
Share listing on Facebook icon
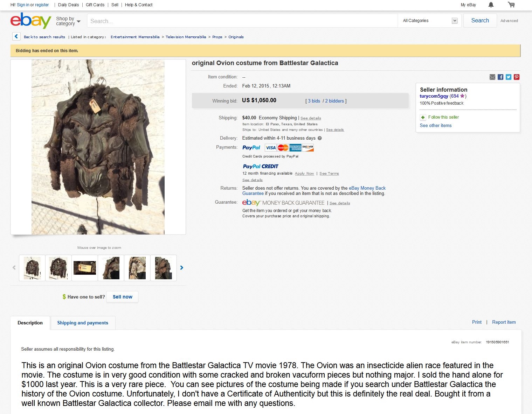tap(500, 77)
